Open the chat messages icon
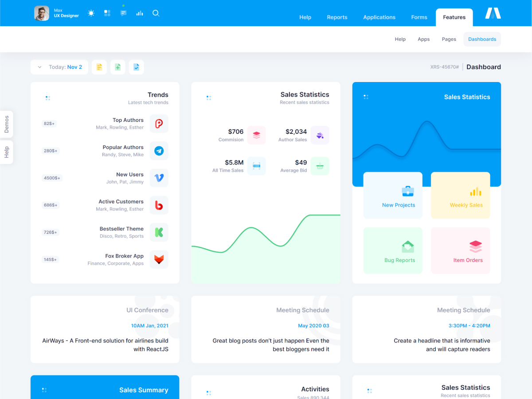Image resolution: width=532 pixels, height=399 pixels. coord(123,13)
